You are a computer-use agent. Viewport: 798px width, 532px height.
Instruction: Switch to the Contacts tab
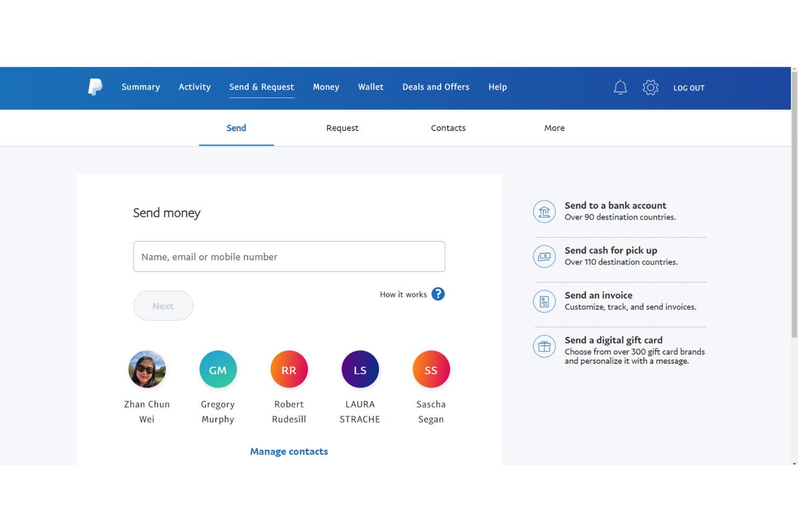(448, 128)
